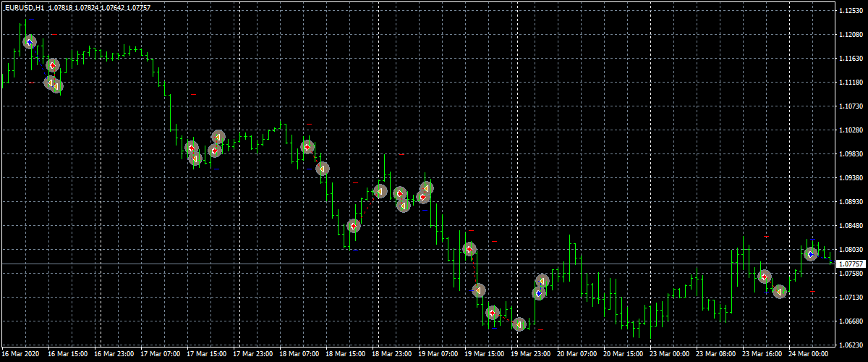Viewport: 868px width, 362px height.
Task: Click time axis label 19 Mar 15:00
Action: click(x=485, y=355)
